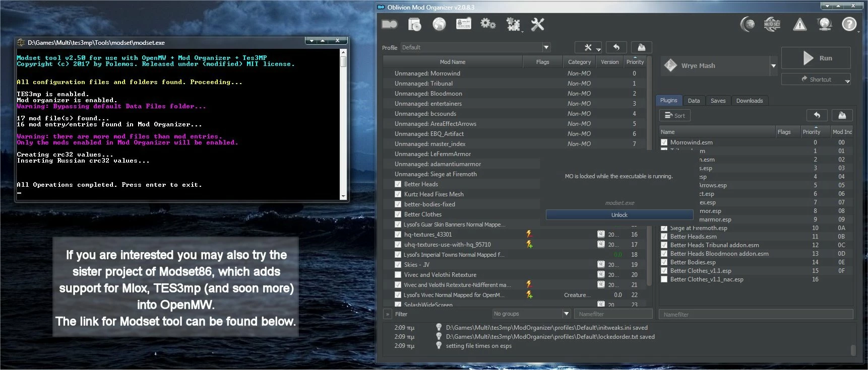Open the Tools puzzle piece icon
This screenshot has width=868, height=370.
click(x=513, y=24)
